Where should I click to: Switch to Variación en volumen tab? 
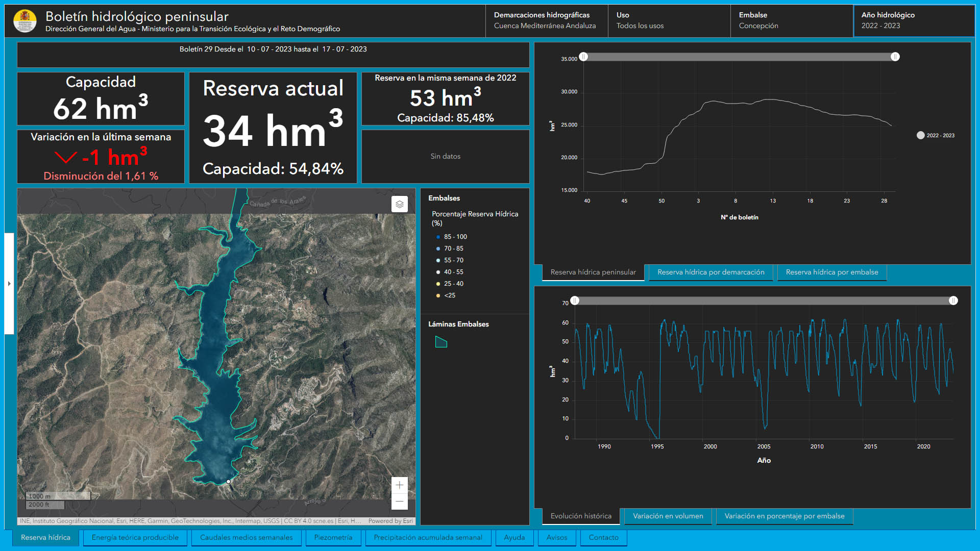668,516
